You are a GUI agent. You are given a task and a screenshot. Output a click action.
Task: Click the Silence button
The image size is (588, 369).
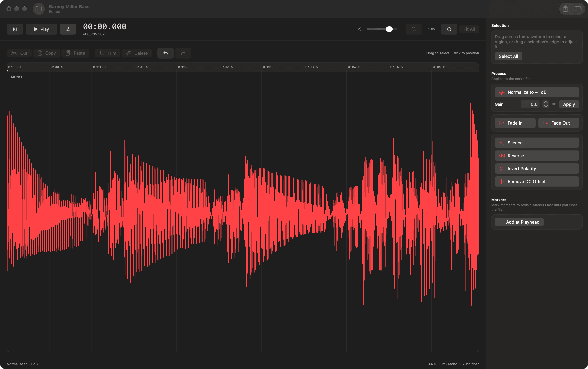[537, 143]
